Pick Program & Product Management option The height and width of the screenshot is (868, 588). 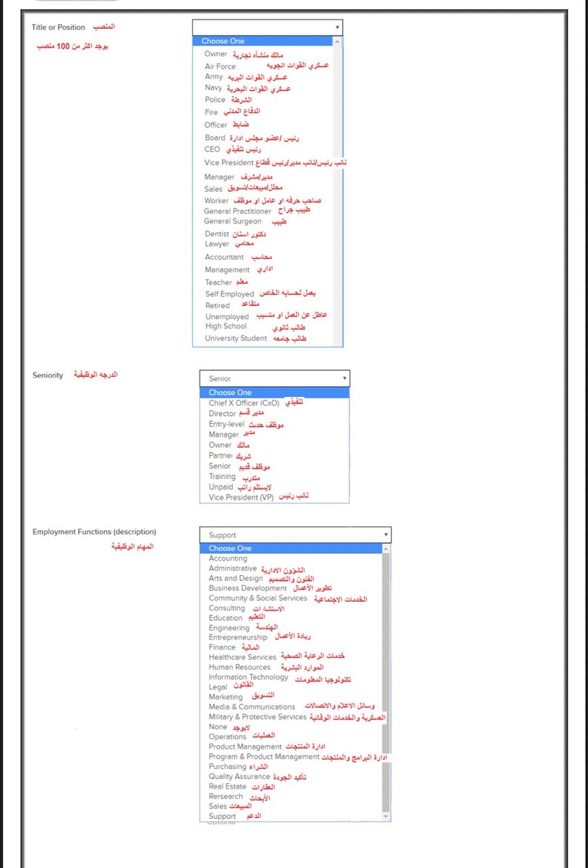[264, 757]
